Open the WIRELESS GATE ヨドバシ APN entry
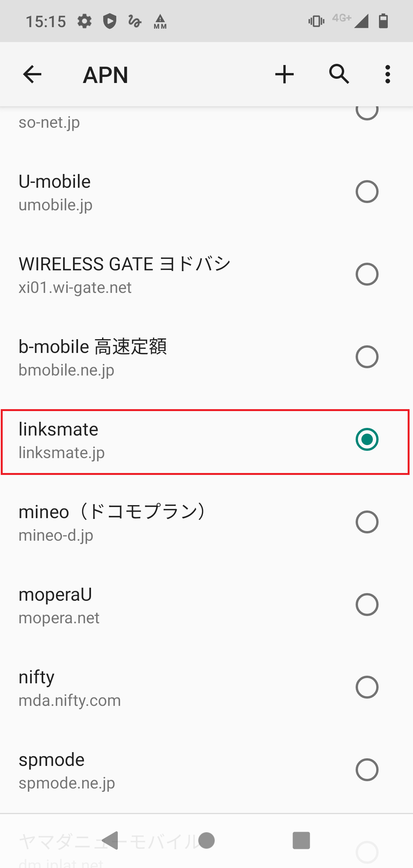Screen dimensions: 413x868 153,274
